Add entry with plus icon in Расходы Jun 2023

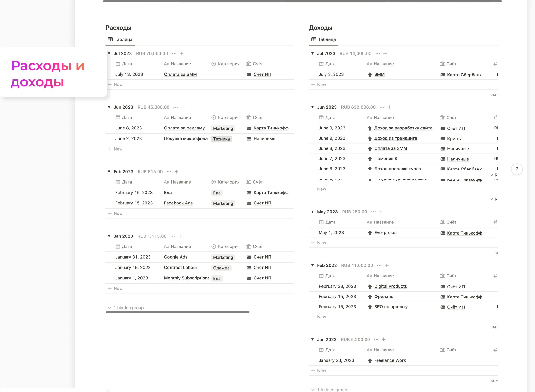[x=183, y=107]
